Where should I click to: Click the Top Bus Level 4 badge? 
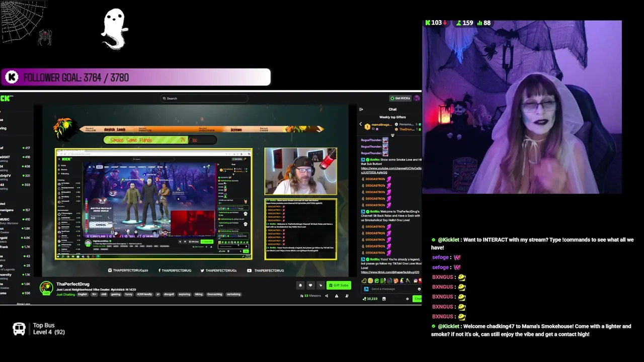coord(39,329)
